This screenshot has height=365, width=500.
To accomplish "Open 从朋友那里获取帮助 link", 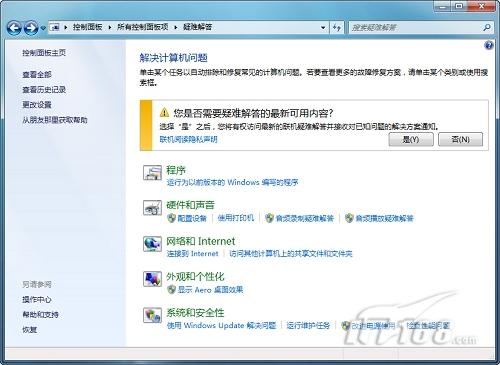I will coord(55,120).
